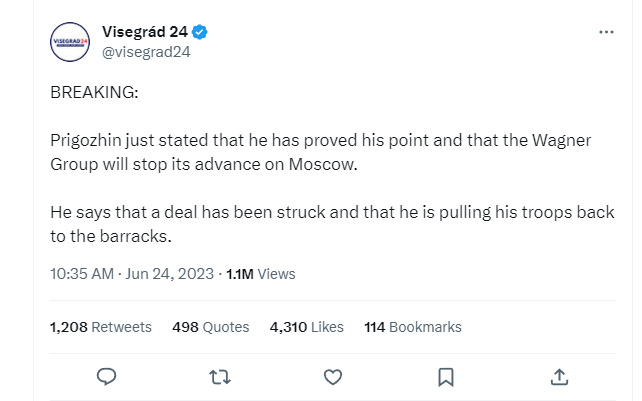The height and width of the screenshot is (401, 642).
Task: Click the 1.1M Views count
Action: 261,273
